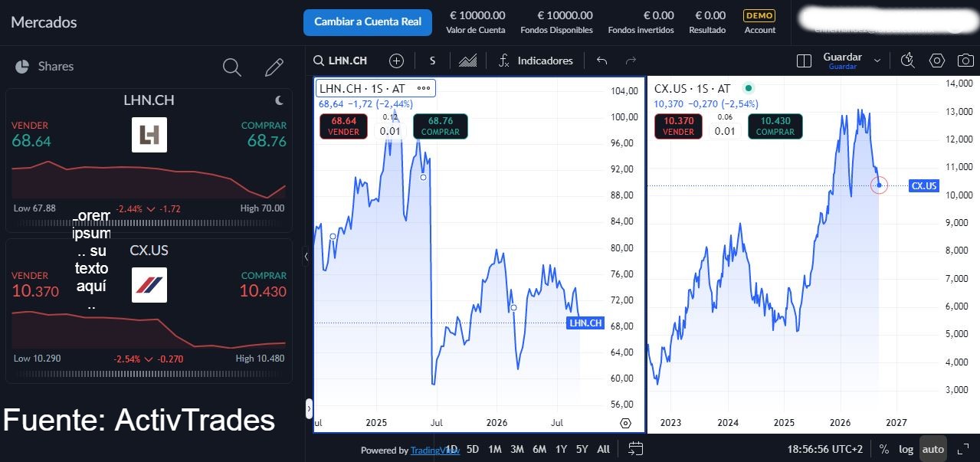Click the CX.US · 1S · AT legend title
Viewport: 980px width, 462px height.
coord(693,88)
